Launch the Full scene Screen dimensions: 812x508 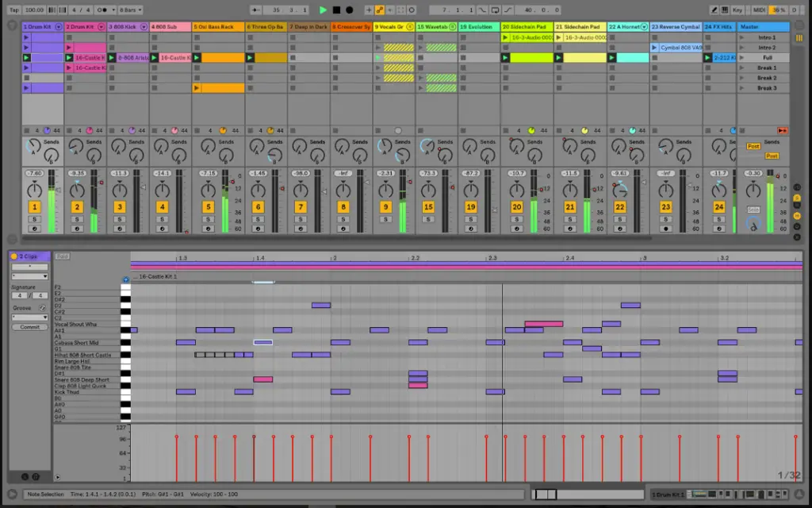[x=741, y=57]
